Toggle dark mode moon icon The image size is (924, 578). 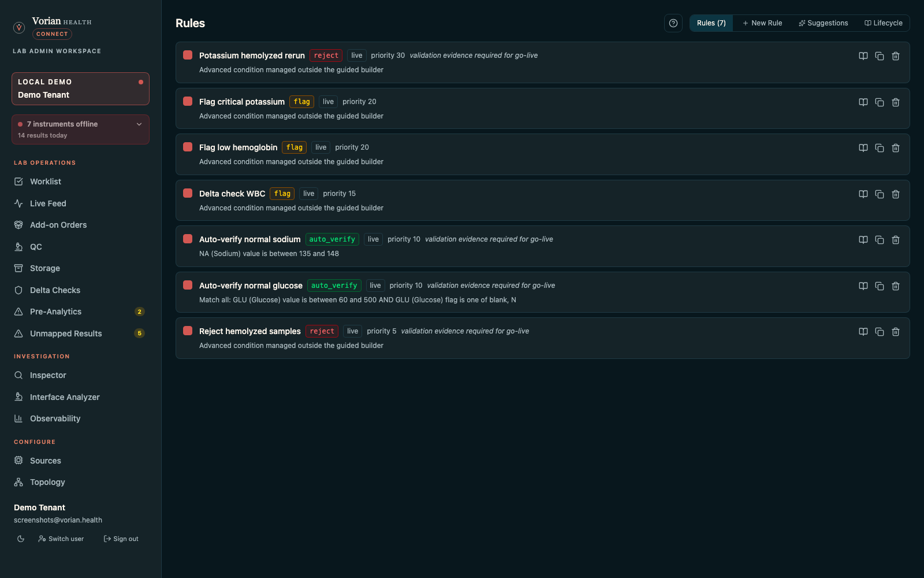[x=21, y=539]
